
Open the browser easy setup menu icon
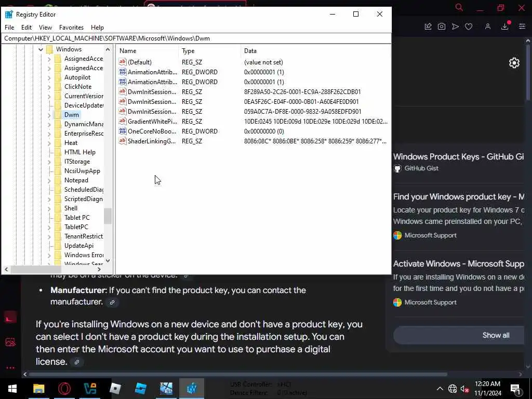[x=522, y=26]
